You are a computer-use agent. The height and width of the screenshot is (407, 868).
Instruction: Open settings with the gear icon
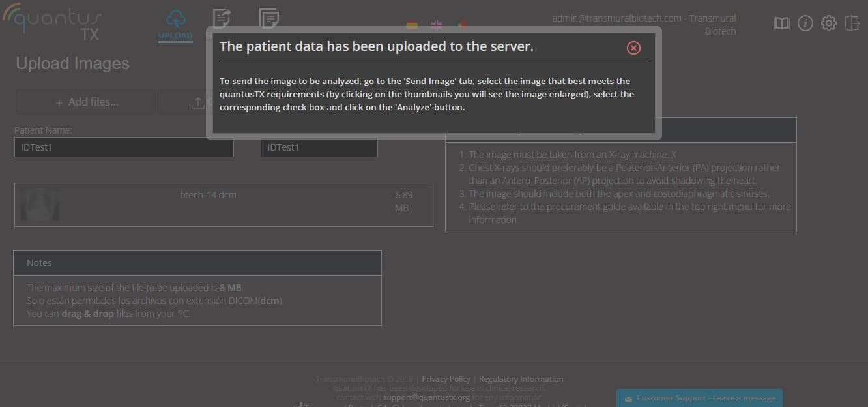pyautogui.click(x=829, y=23)
